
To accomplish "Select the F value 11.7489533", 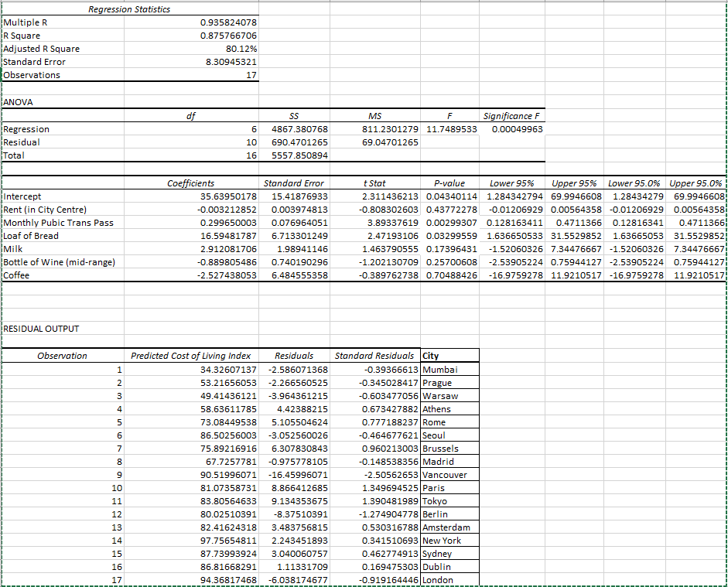I will click(x=450, y=129).
